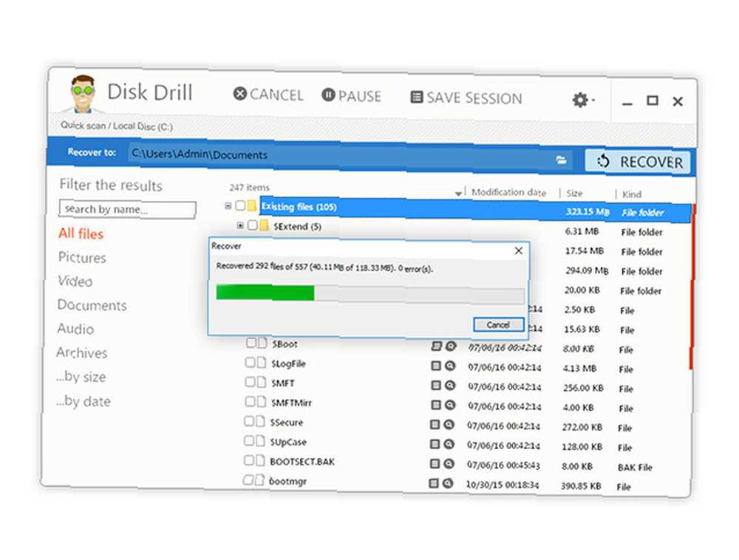Viewport: 739px width, 560px height.
Task: Filter results by Archives
Action: 81,352
